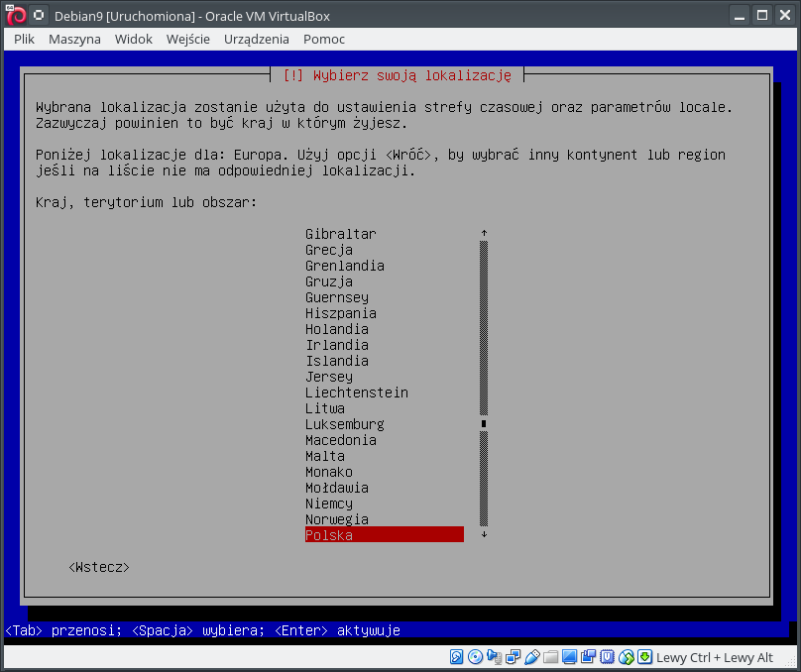Screen dimensions: 801x672
Task: Click the video capture status icon
Action: [588, 657]
